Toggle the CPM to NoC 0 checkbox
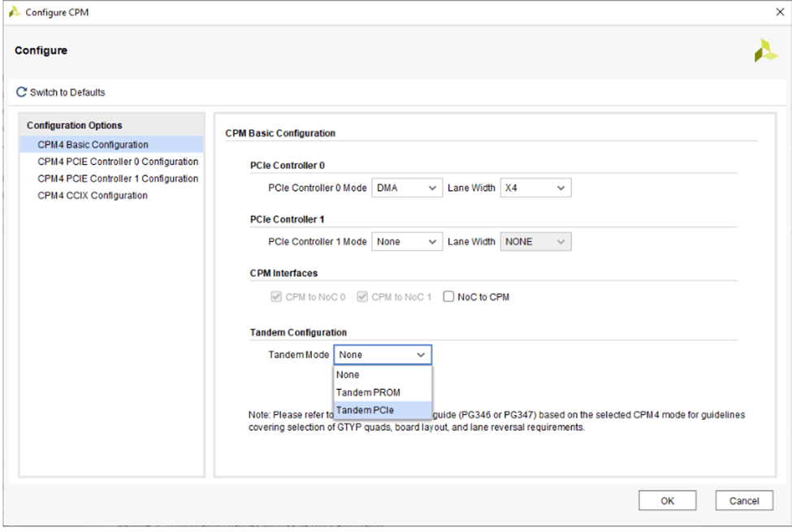Viewport: 792px width, 532px height. pos(276,296)
